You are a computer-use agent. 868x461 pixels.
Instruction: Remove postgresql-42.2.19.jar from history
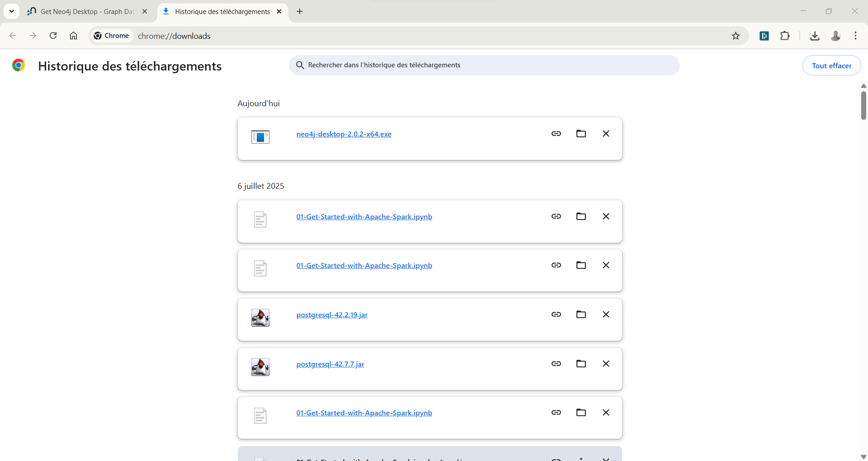click(606, 314)
